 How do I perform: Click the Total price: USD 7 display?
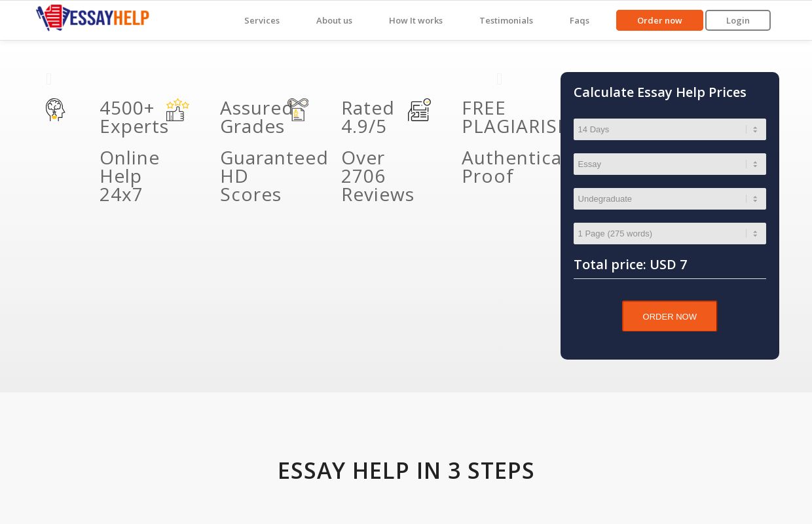(x=630, y=265)
